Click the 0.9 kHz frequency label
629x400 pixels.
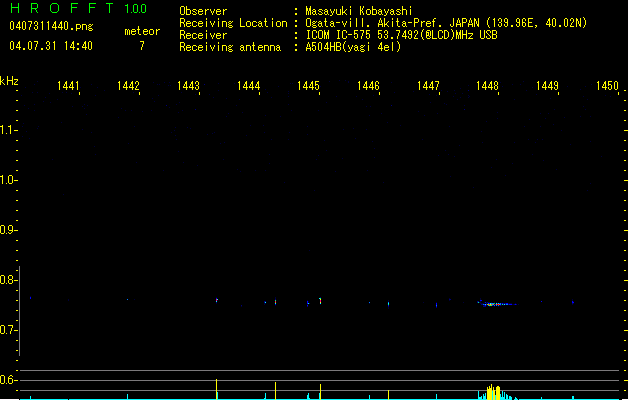pos(8,229)
